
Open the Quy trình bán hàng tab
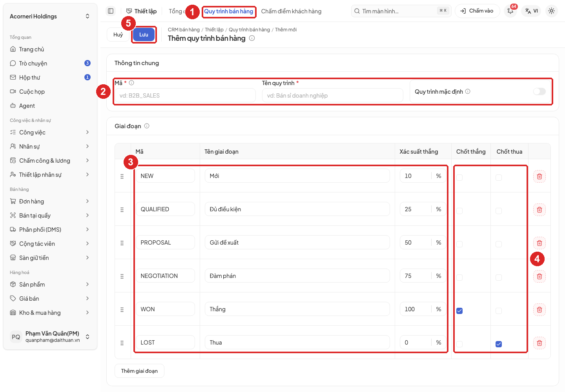[228, 11]
